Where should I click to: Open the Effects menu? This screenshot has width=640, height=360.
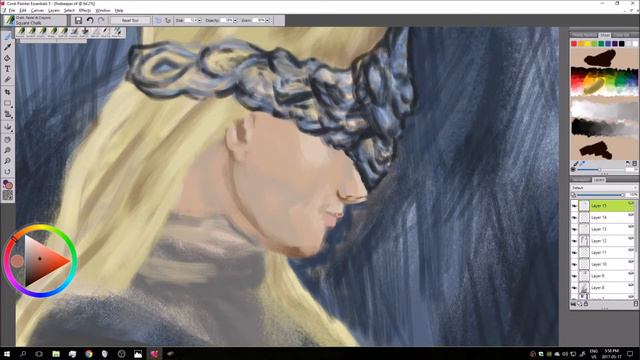(x=85, y=10)
